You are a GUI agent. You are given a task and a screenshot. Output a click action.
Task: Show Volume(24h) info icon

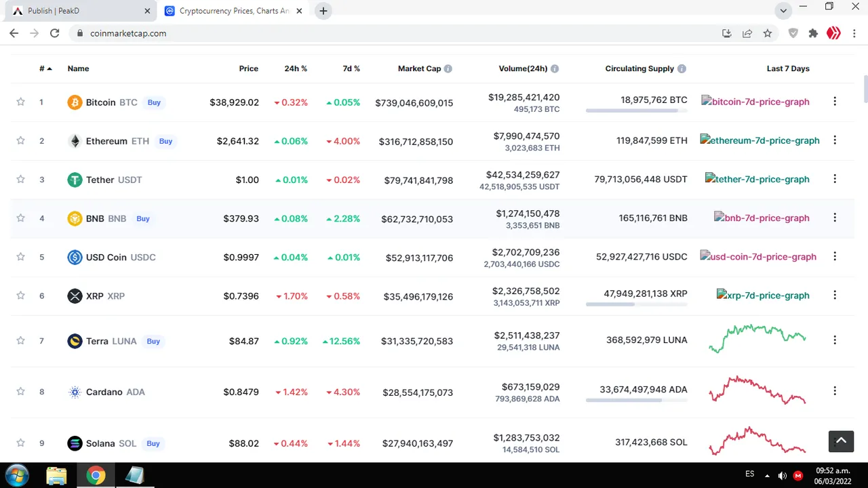click(555, 68)
